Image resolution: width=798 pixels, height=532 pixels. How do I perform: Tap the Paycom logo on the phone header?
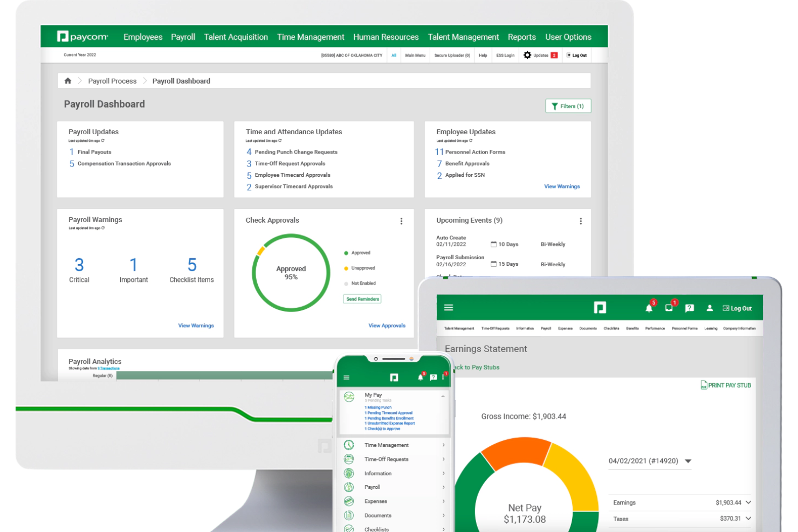pyautogui.click(x=394, y=377)
